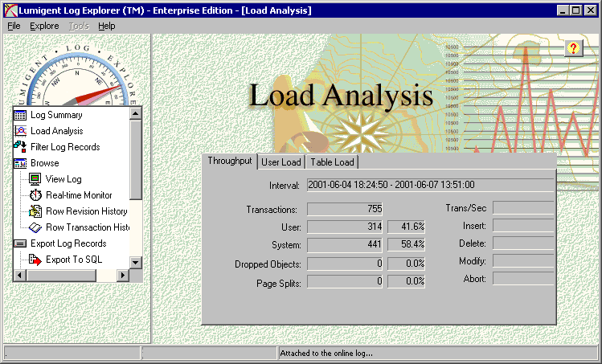Click the Abort value field
Viewport: 602px width, 364px height.
point(524,278)
